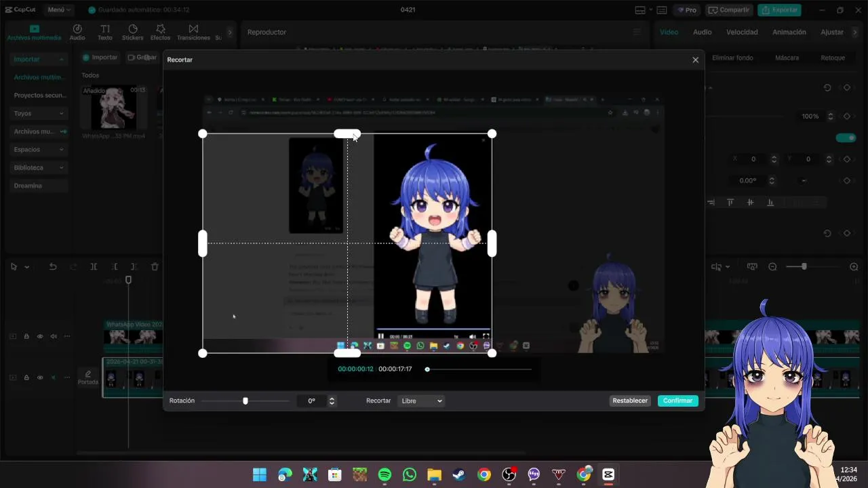Click the align bottom icon in the inspector
The image size is (868, 488).
tap(770, 202)
